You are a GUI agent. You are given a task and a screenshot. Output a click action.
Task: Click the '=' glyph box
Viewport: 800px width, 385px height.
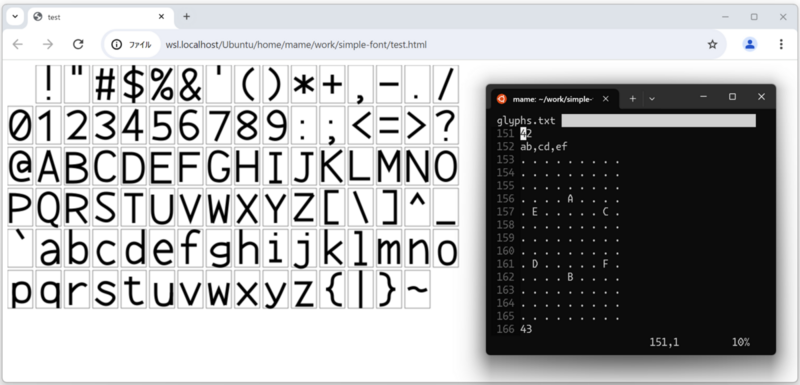pos(389,125)
